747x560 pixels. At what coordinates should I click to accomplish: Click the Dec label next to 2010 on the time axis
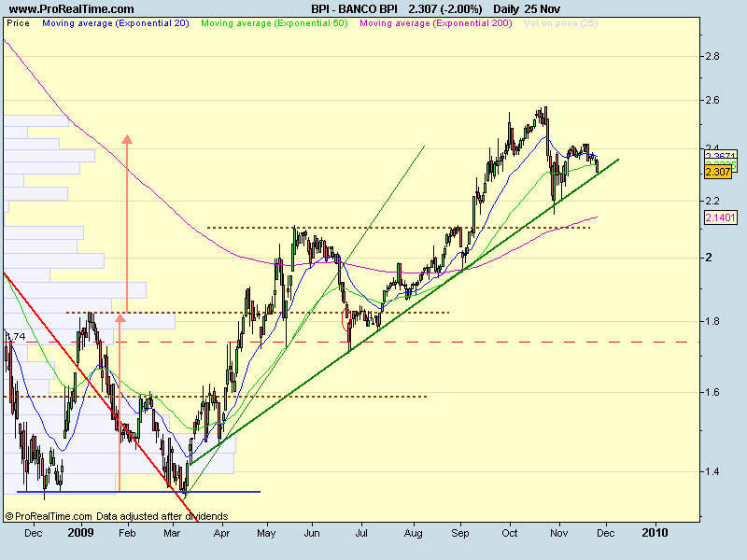605,533
